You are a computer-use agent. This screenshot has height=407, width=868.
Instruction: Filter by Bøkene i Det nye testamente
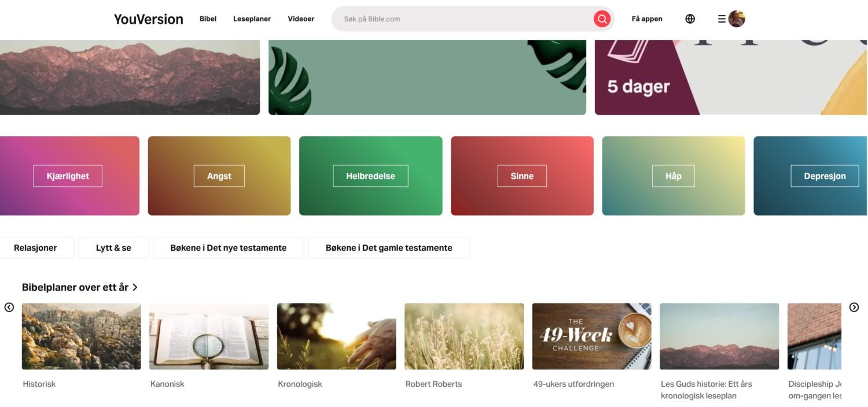click(228, 248)
